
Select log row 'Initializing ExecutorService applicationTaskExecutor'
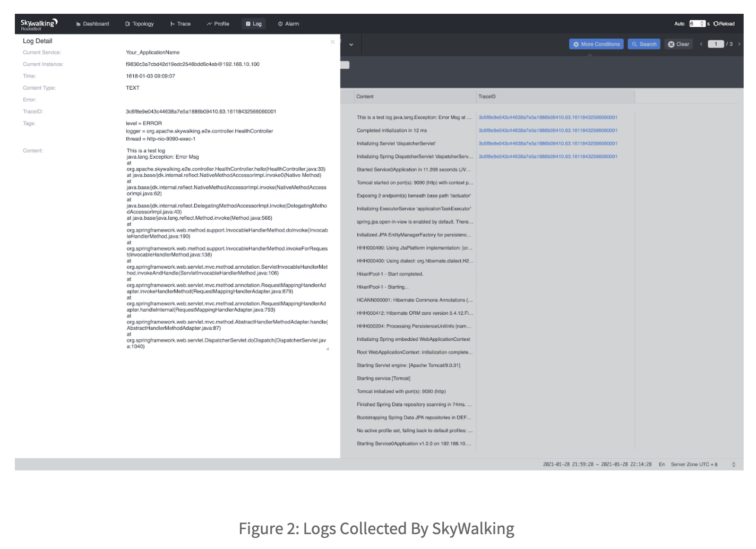coord(414,209)
